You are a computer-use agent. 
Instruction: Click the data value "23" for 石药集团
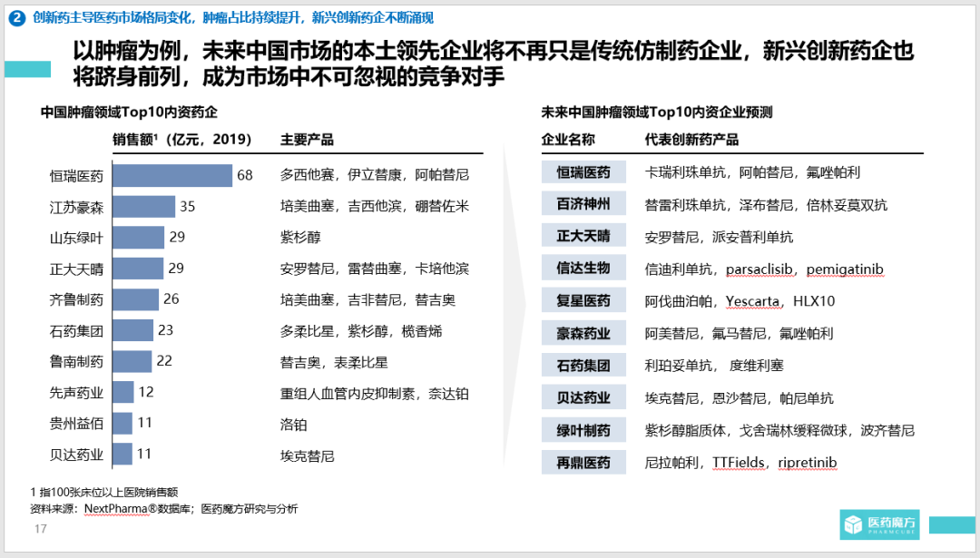click(x=166, y=330)
